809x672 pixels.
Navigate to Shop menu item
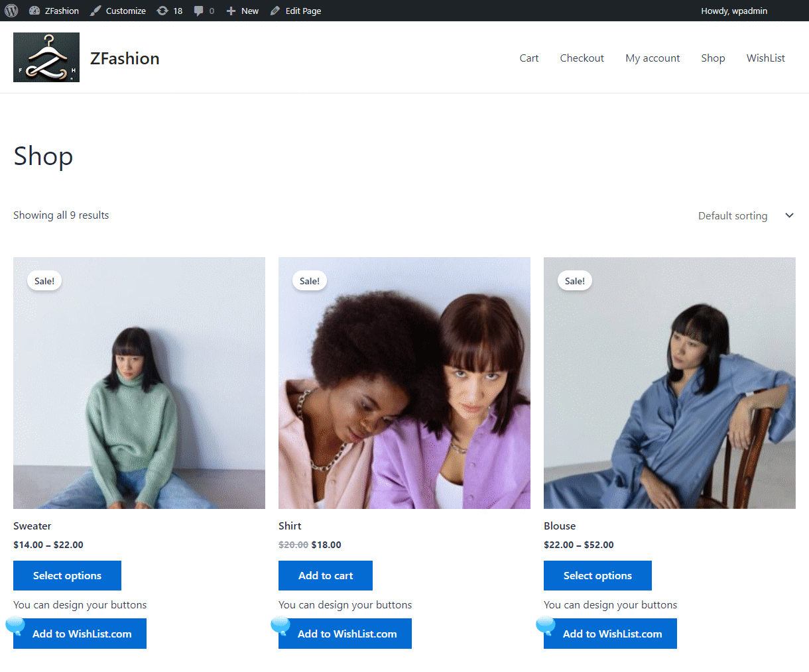[713, 58]
